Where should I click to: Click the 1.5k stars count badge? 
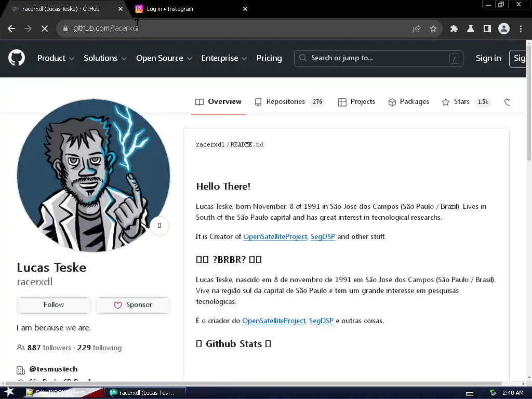[483, 102]
